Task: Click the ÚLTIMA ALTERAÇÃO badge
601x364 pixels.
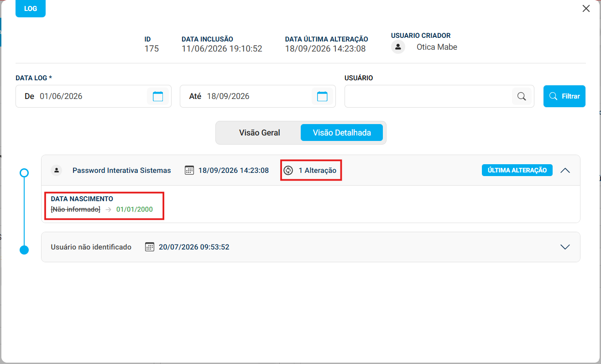Action: tap(517, 170)
